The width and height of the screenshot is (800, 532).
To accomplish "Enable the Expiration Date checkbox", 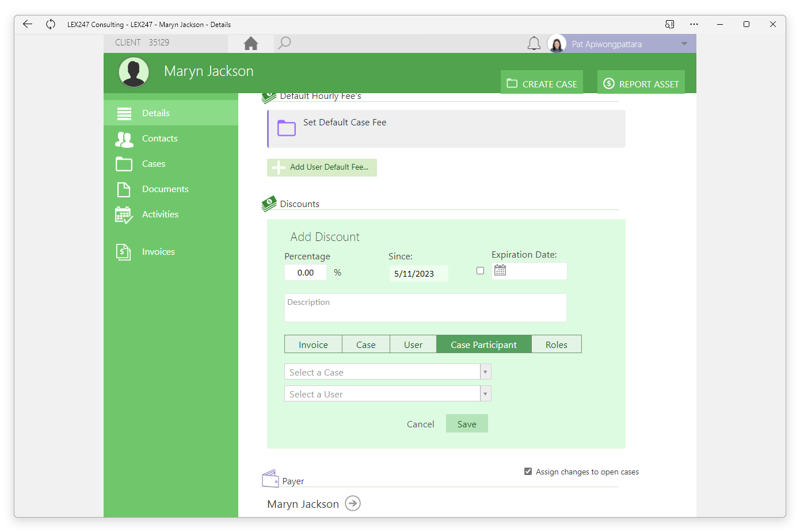I will click(x=480, y=271).
